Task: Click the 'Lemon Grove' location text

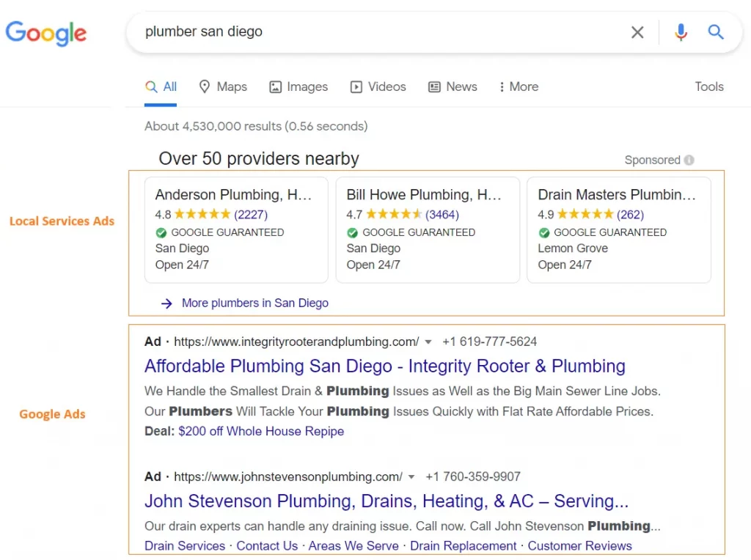Action: point(573,248)
